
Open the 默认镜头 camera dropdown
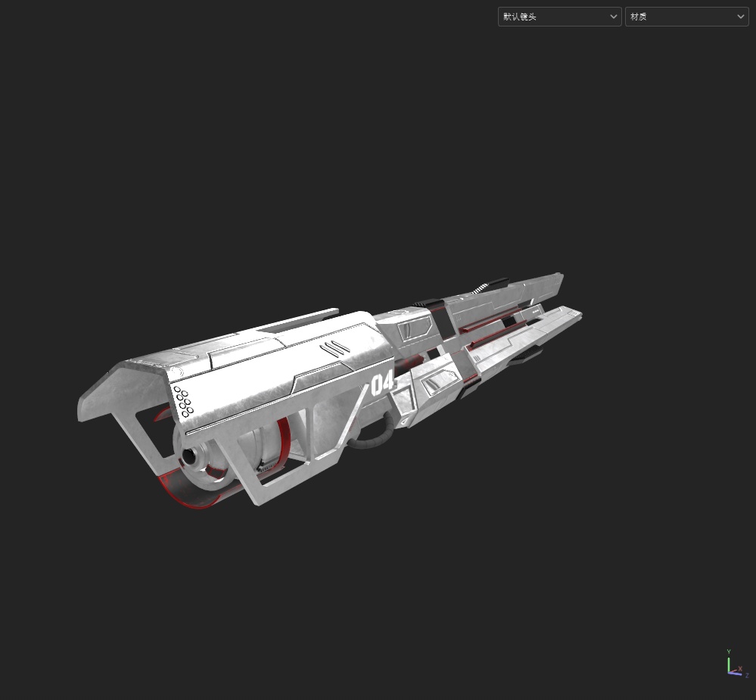point(559,17)
